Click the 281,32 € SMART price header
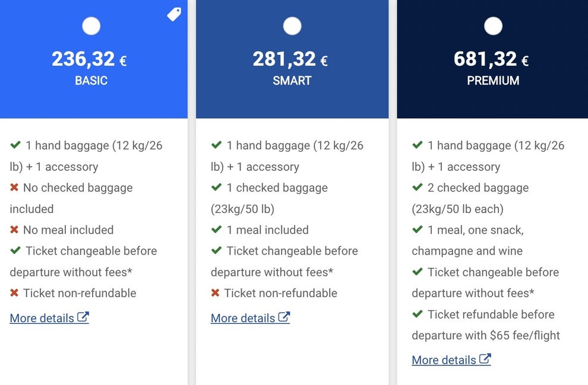The width and height of the screenshot is (588, 385). click(290, 59)
